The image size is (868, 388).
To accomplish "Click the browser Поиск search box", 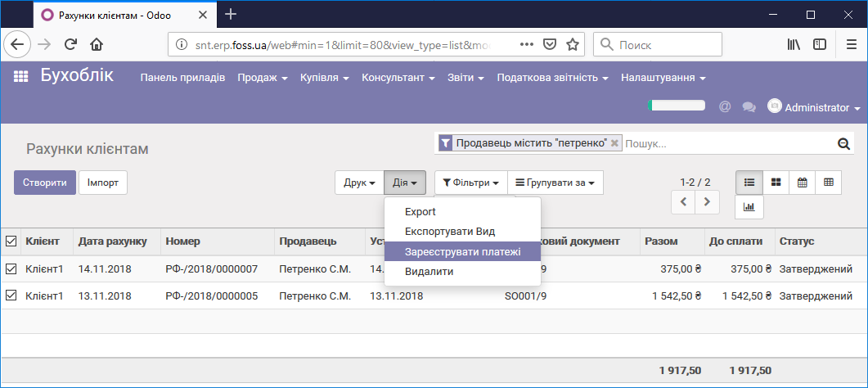I will tap(658, 44).
